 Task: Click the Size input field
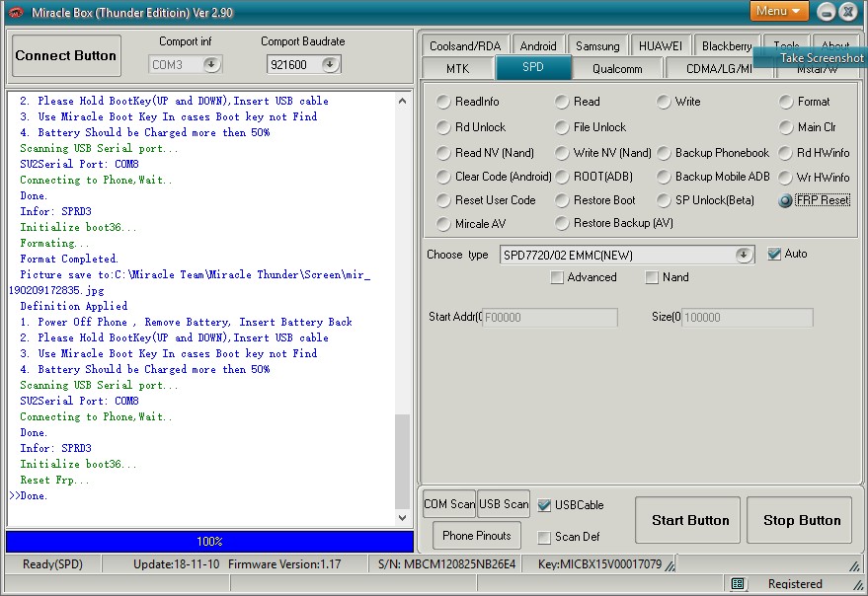coord(748,317)
